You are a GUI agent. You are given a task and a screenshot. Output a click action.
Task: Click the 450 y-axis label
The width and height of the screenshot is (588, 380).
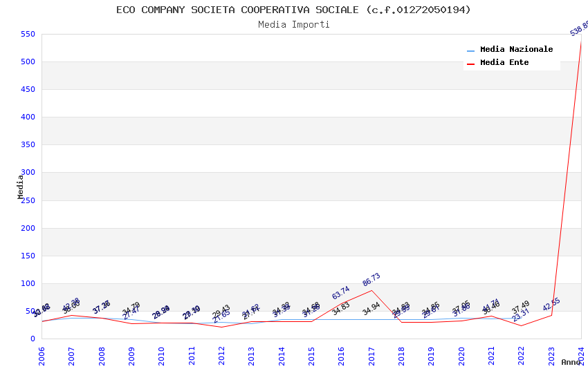28,90
